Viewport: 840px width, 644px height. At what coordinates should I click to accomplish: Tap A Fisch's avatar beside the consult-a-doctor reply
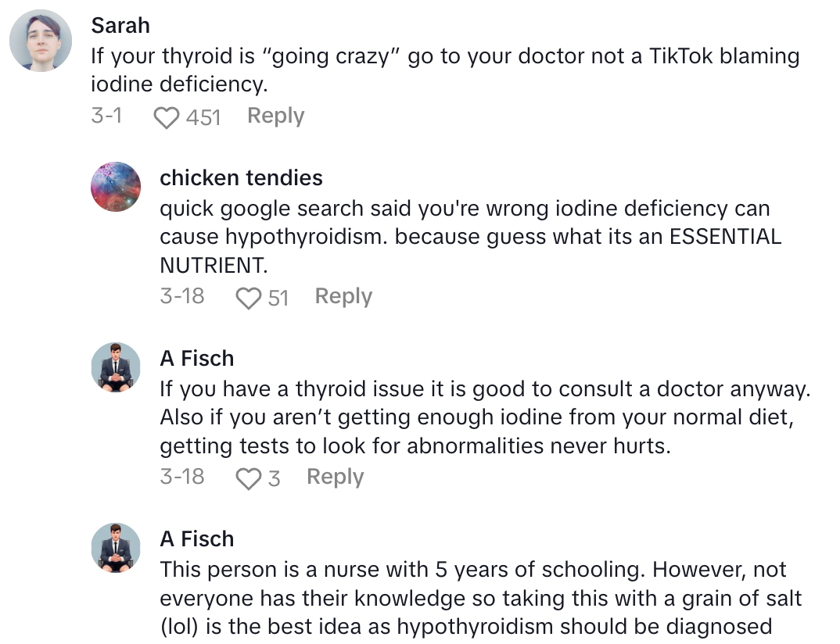[116, 367]
